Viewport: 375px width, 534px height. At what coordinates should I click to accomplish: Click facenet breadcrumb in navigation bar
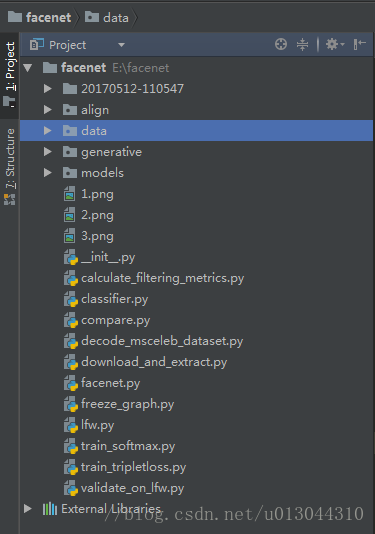pyautogui.click(x=40, y=17)
